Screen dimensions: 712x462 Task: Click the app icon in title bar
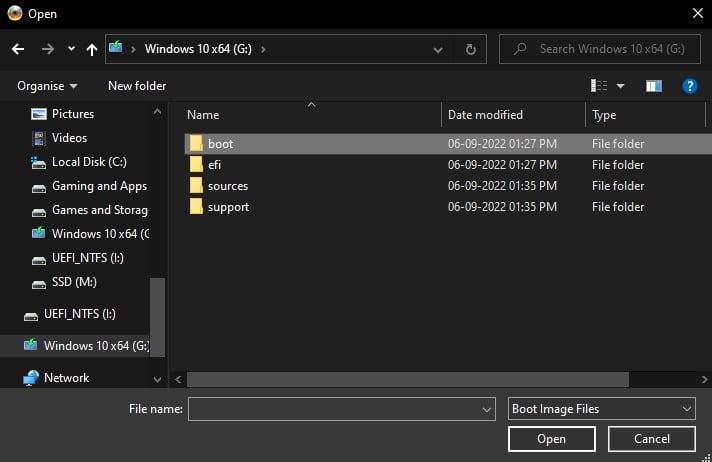click(15, 13)
